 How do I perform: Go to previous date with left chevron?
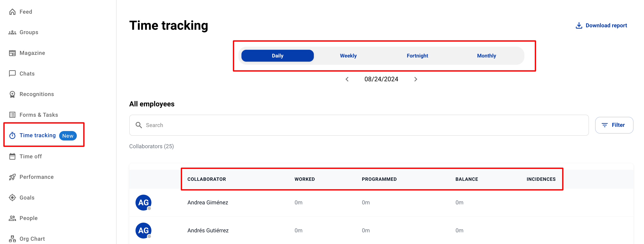tap(347, 79)
